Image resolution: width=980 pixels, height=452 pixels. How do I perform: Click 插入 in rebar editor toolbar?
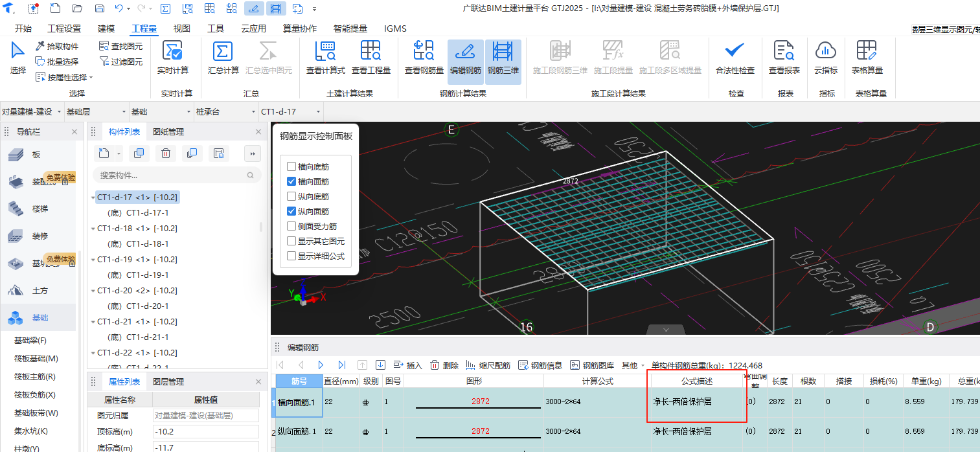(x=407, y=365)
